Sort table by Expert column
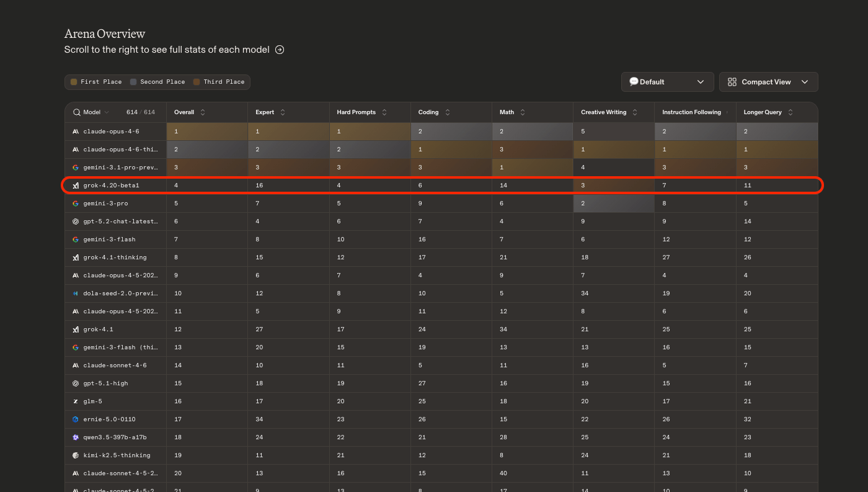 [283, 112]
